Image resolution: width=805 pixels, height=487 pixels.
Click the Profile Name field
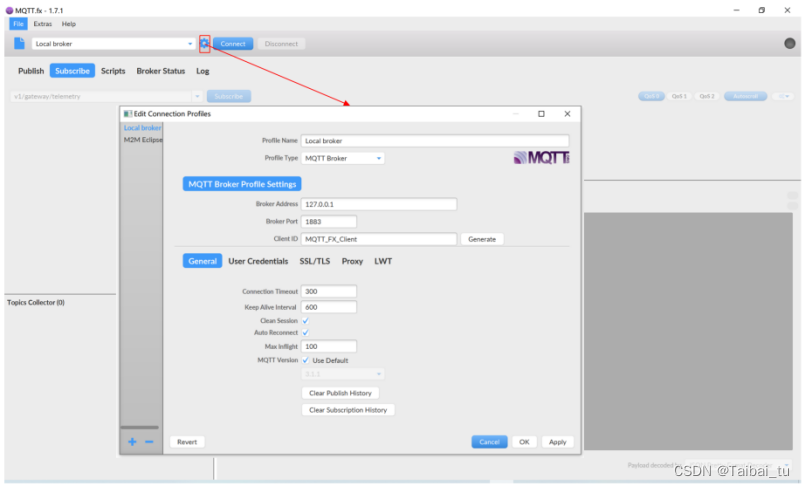435,141
